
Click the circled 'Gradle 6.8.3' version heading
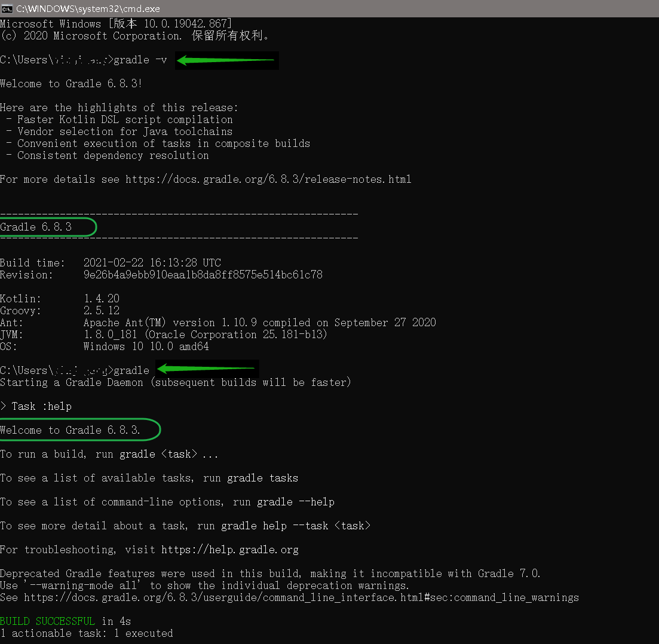(36, 227)
